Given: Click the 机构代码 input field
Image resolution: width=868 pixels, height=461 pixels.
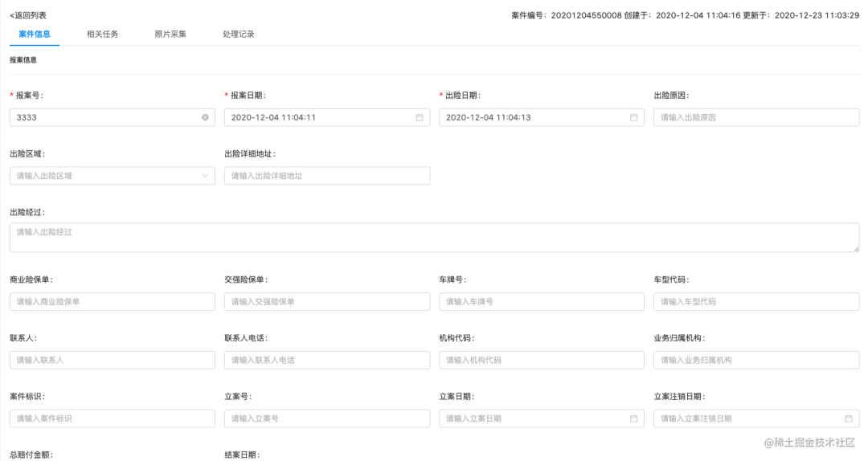Looking at the screenshot, I should point(542,360).
